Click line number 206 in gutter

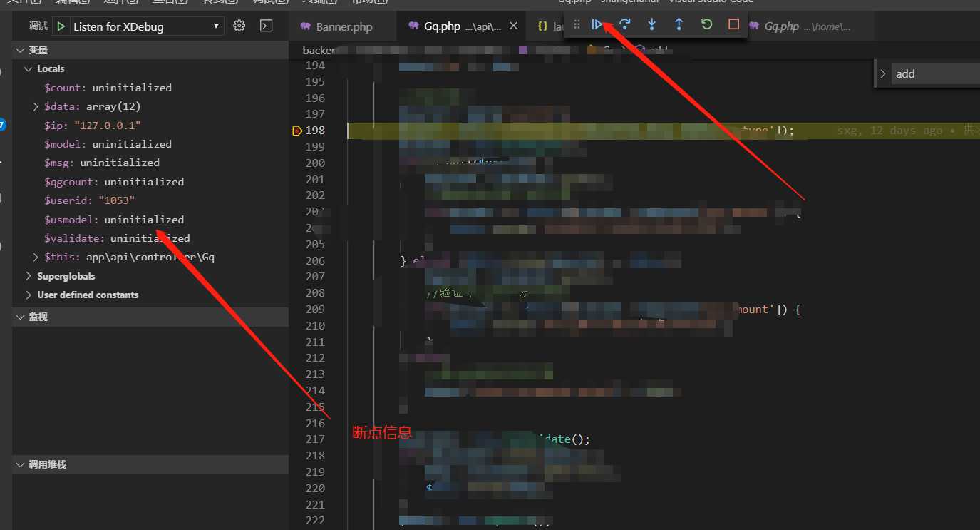(x=315, y=261)
